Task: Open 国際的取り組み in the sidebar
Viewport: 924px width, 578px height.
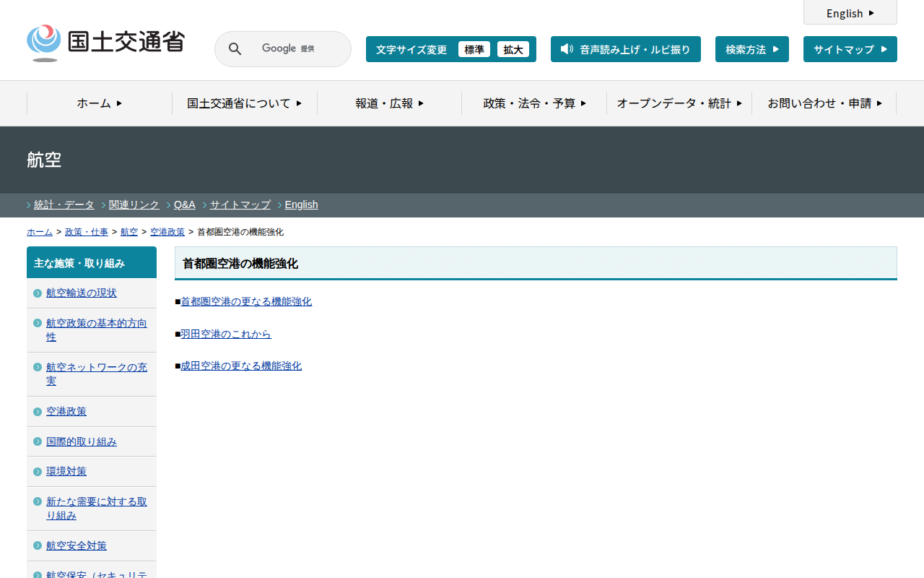Action: click(82, 441)
